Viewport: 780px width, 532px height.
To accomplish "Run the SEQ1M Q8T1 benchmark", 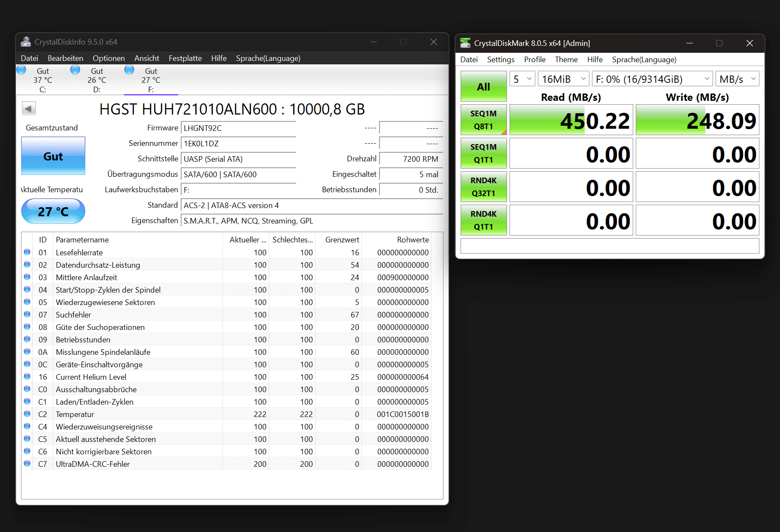I will click(x=483, y=120).
